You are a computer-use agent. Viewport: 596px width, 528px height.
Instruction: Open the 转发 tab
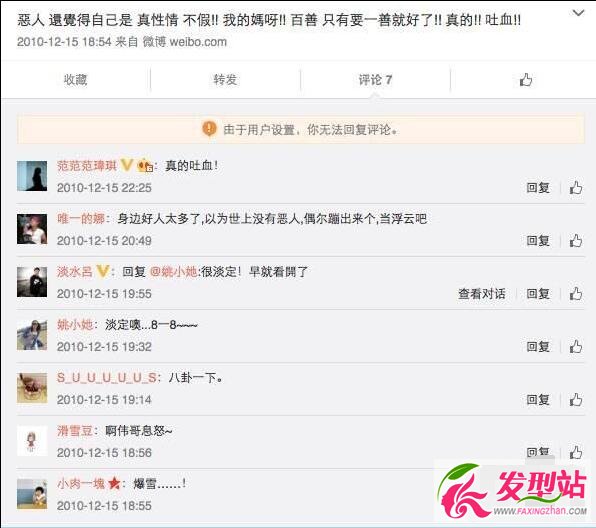click(225, 80)
